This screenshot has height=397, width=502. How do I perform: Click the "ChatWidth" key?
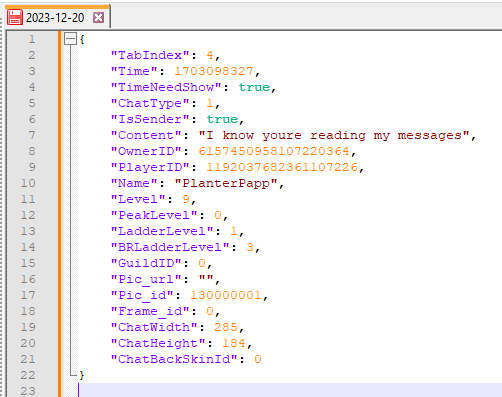[x=154, y=327]
